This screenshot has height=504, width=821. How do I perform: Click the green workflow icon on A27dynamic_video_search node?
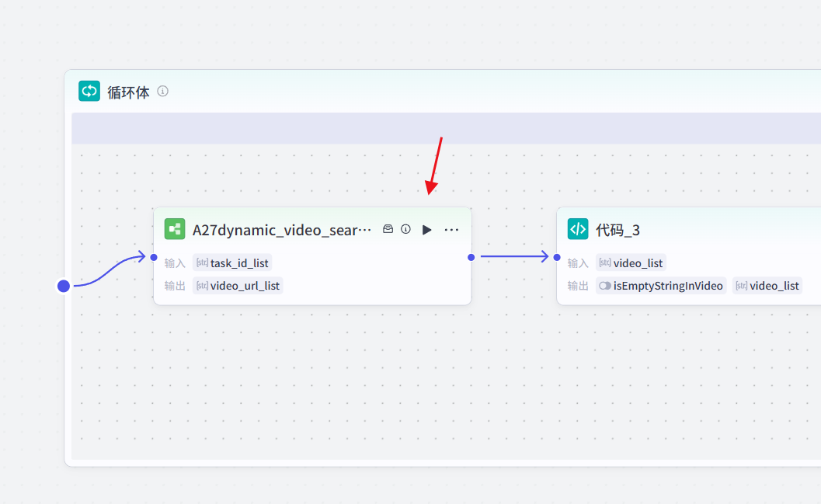pyautogui.click(x=175, y=229)
